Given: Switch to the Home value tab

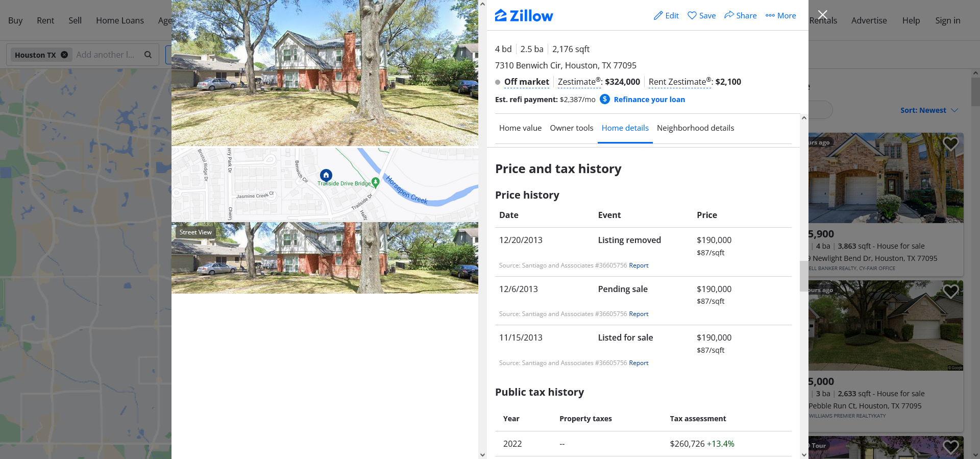Looking at the screenshot, I should (520, 128).
